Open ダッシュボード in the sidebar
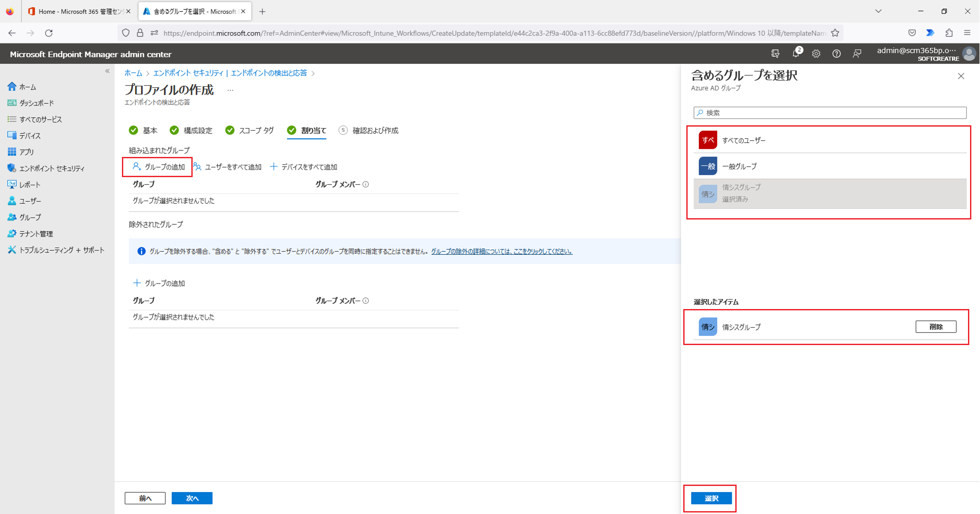Viewport: 980px width, 514px height. 30,103
